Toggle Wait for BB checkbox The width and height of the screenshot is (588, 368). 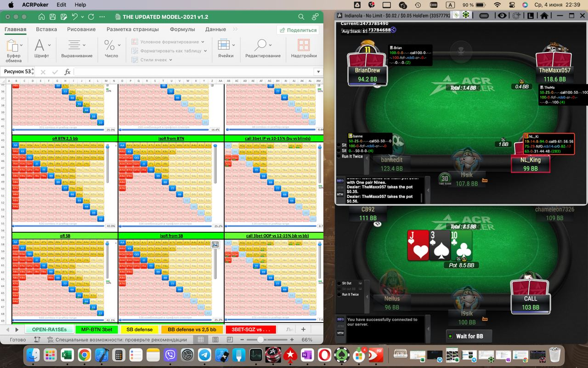pyautogui.click(x=451, y=336)
